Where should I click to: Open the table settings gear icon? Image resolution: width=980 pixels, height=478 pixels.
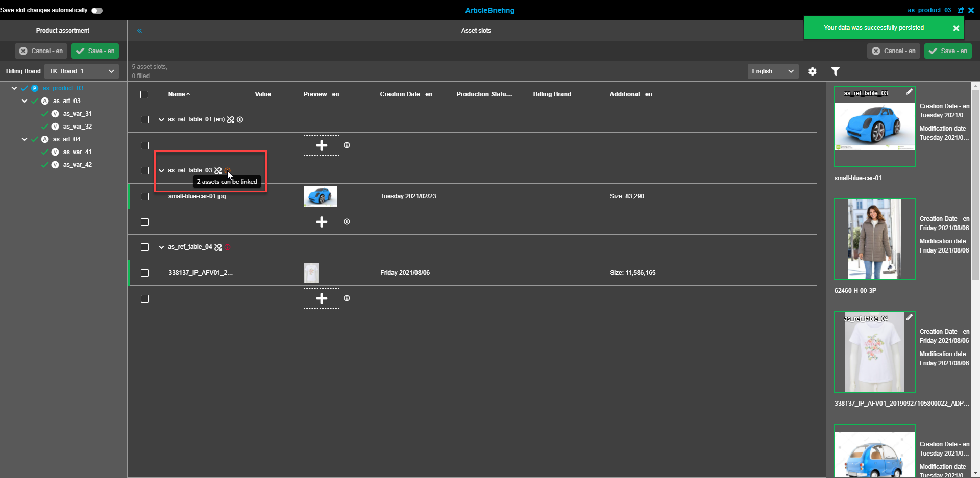point(812,71)
